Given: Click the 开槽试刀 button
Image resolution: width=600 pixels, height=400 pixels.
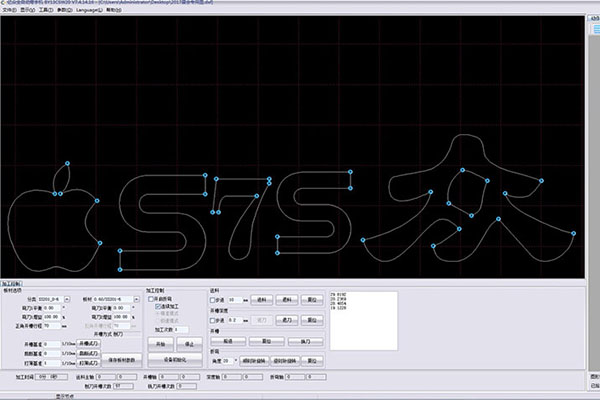Looking at the screenshot, I should (x=87, y=342).
